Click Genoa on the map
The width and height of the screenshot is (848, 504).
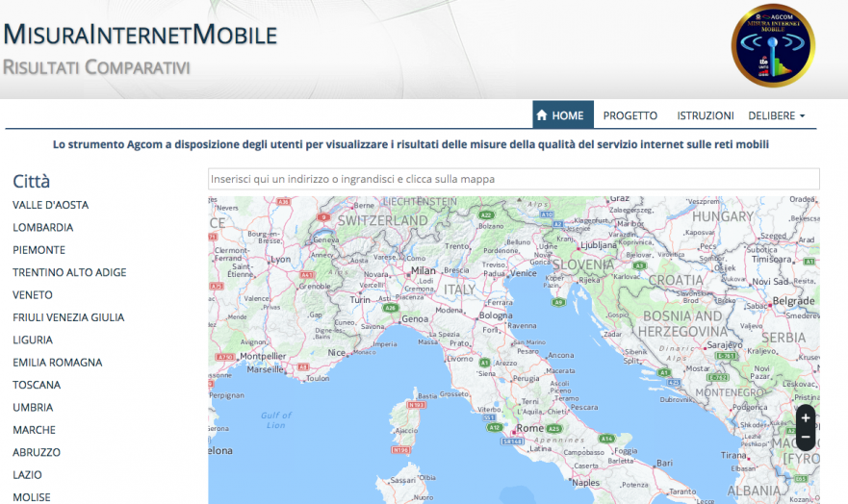tap(415, 319)
